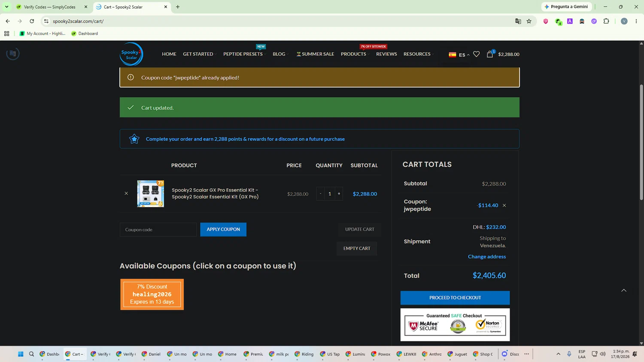This screenshot has height=362, width=644.
Task: View site information icon in address bar
Action: tap(46, 21)
